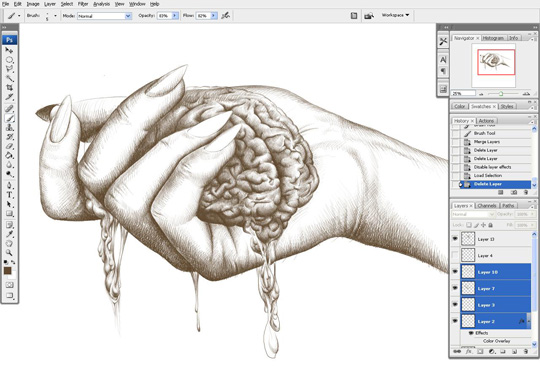540x391 pixels.
Task: Activate the Move tool
Action: (9, 50)
